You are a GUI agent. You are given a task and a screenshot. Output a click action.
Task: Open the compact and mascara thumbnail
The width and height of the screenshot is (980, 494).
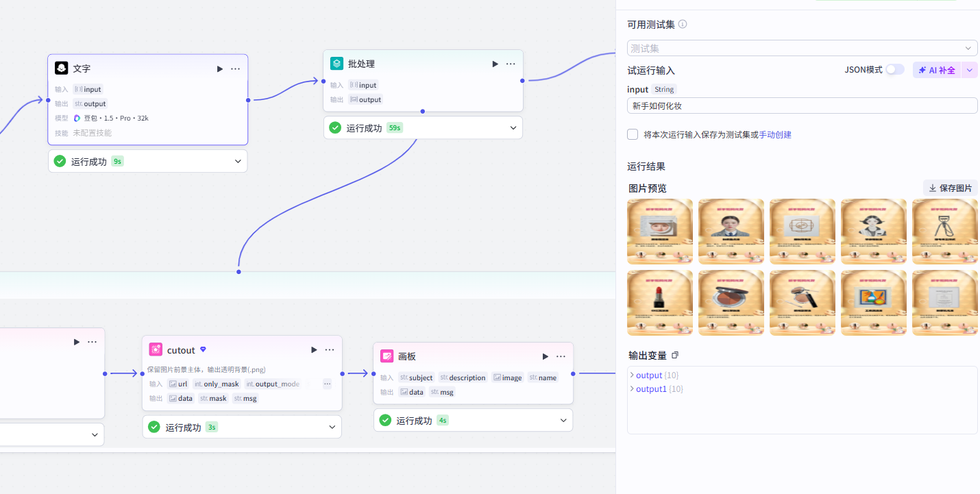pos(803,303)
